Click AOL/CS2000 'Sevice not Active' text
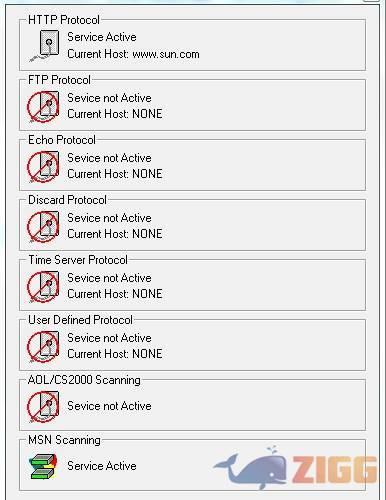The image size is (386, 500). [109, 406]
